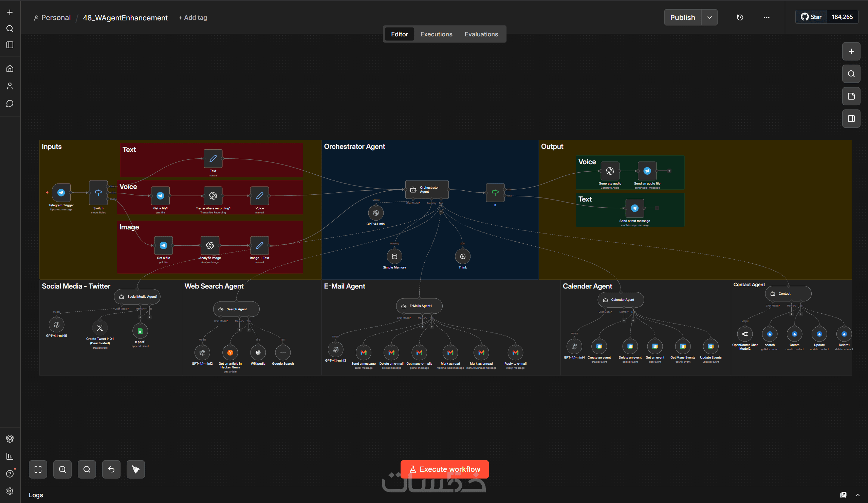Toggle the right side panel button
Image resolution: width=868 pixels, height=503 pixels.
click(x=851, y=119)
